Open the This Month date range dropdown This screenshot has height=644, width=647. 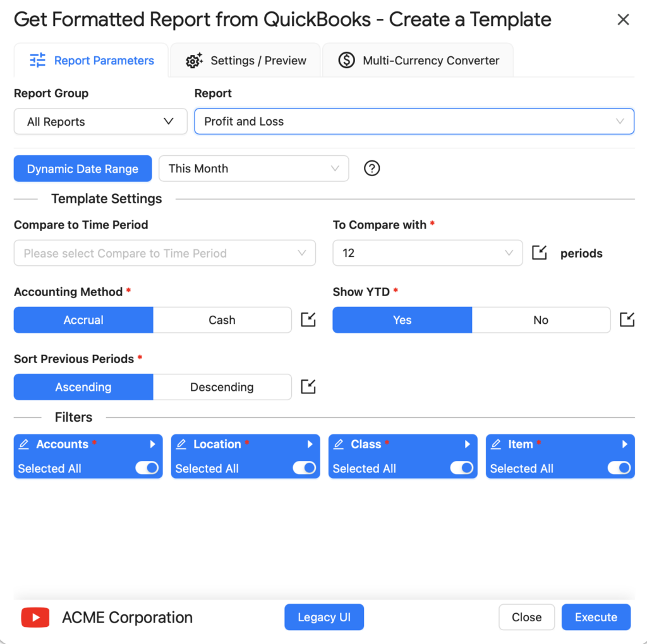[x=253, y=169]
